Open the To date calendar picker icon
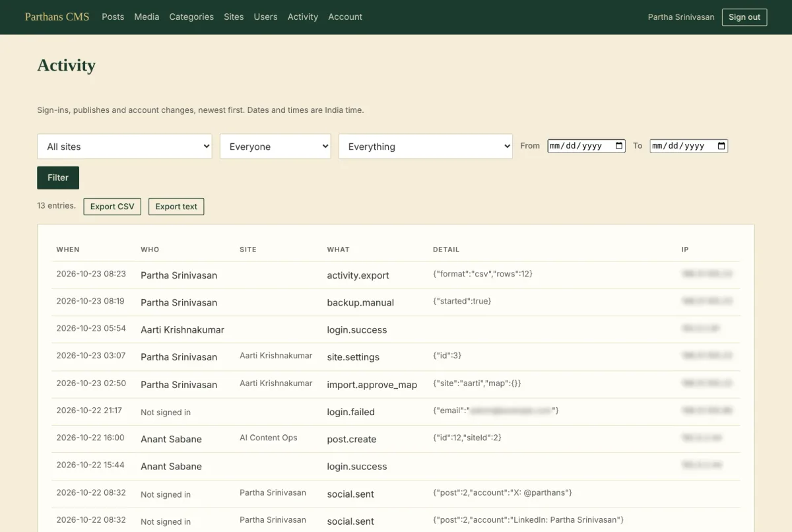The height and width of the screenshot is (532, 792). (x=721, y=146)
